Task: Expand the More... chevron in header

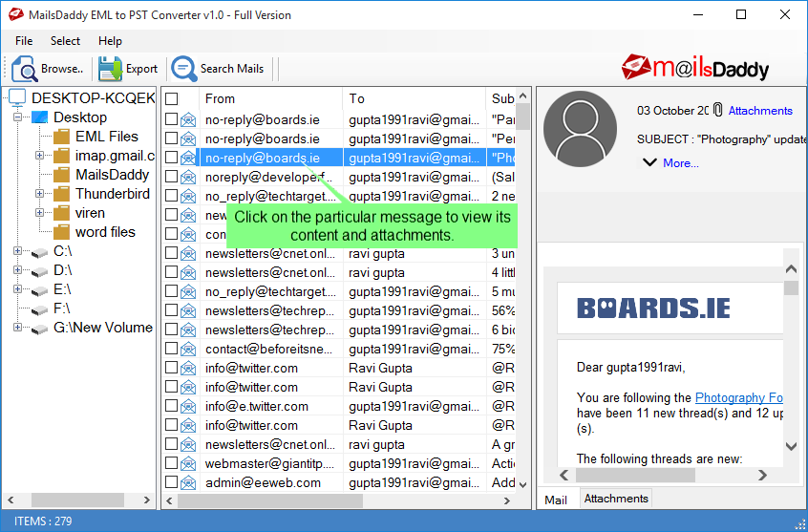Action: 649,163
